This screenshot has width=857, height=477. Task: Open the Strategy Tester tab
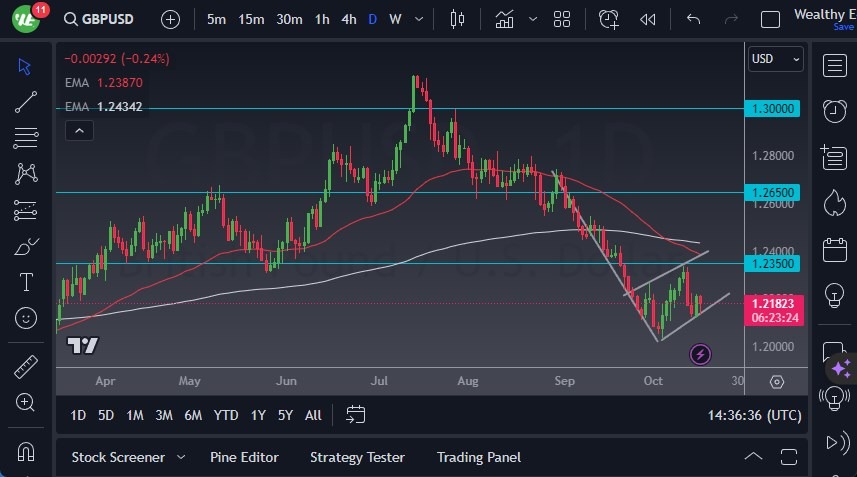[x=357, y=457]
